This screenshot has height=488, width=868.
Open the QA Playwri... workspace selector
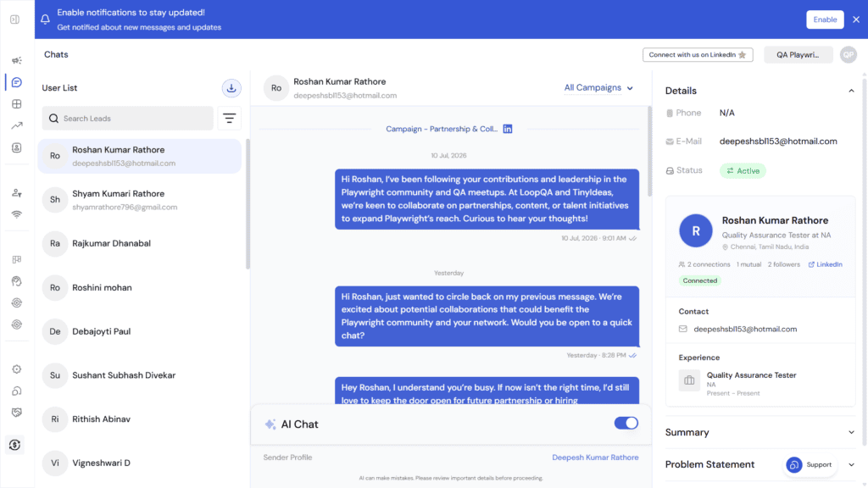click(798, 55)
